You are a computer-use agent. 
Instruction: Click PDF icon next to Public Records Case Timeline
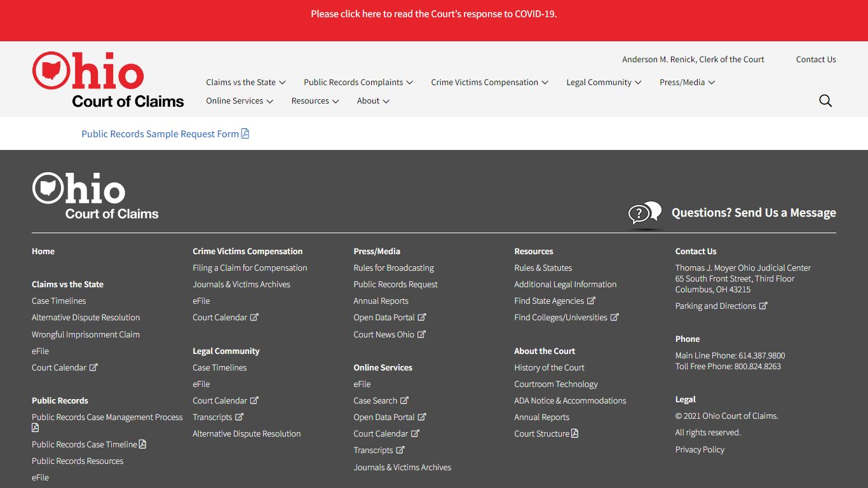[143, 444]
